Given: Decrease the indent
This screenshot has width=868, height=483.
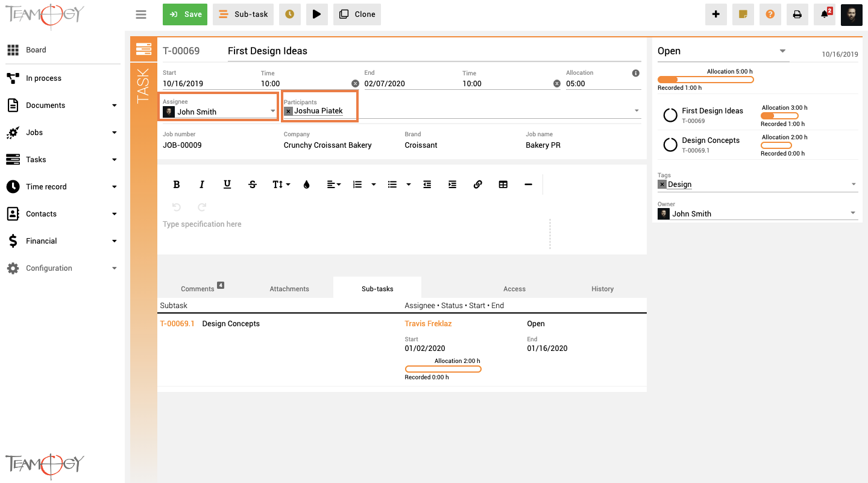Looking at the screenshot, I should point(427,185).
